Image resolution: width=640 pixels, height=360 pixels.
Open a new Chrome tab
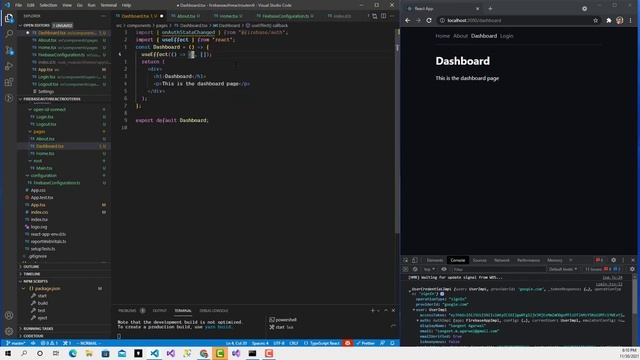click(490, 9)
